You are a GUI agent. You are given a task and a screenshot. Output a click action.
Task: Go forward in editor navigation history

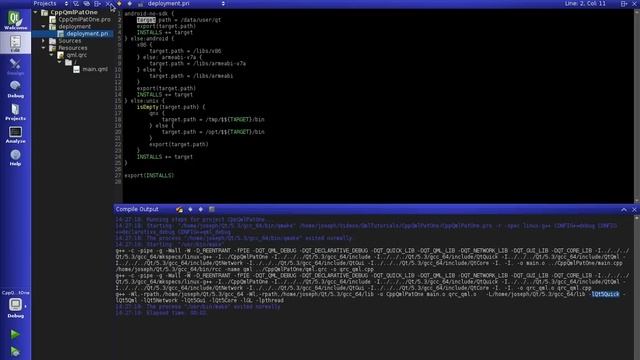(129, 3)
